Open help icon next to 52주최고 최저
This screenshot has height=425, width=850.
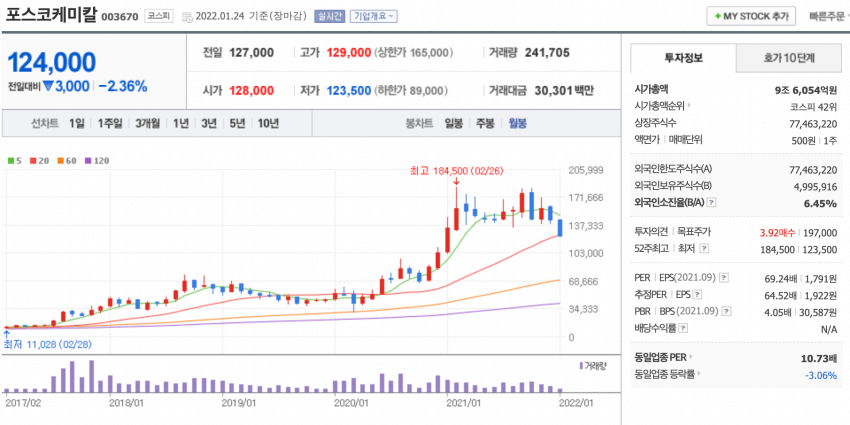(704, 249)
